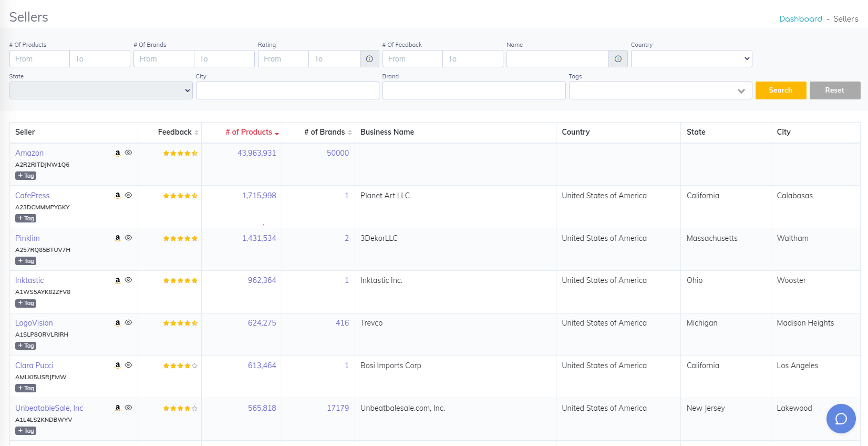This screenshot has width=868, height=446.
Task: Click the Name filter info icon
Action: (x=618, y=59)
